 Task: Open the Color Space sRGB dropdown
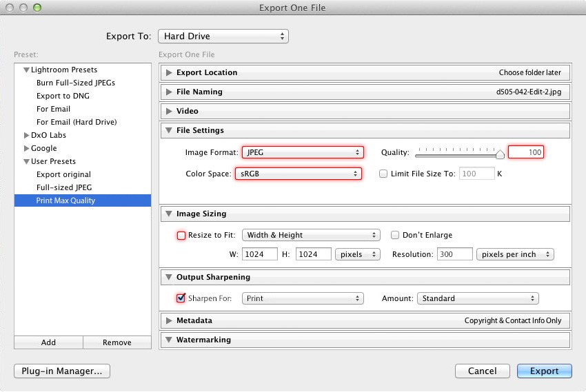pyautogui.click(x=299, y=174)
